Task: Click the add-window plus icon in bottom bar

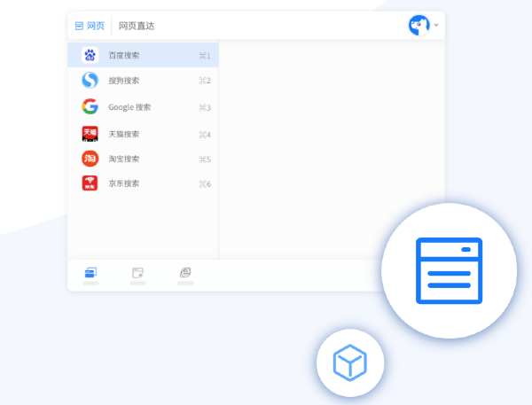Action: pyautogui.click(x=137, y=272)
